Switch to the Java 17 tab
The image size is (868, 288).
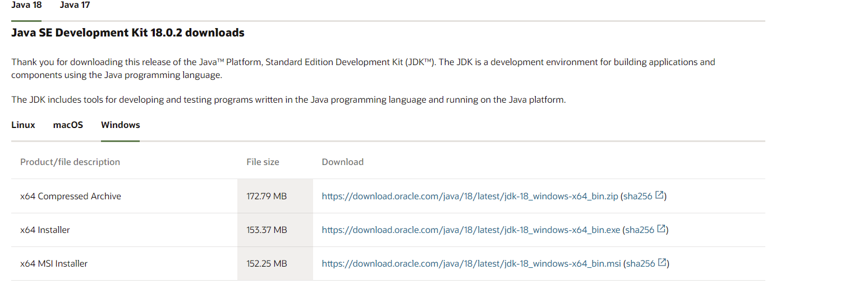tap(75, 5)
